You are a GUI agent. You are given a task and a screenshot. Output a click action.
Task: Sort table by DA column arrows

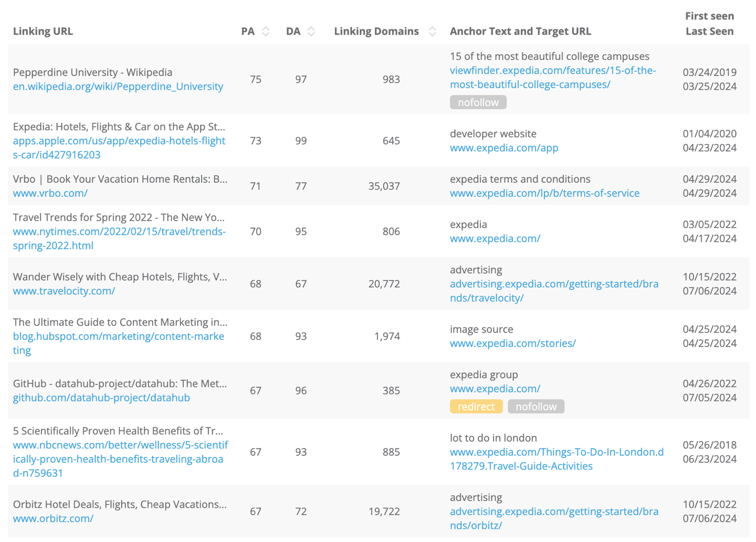(311, 32)
